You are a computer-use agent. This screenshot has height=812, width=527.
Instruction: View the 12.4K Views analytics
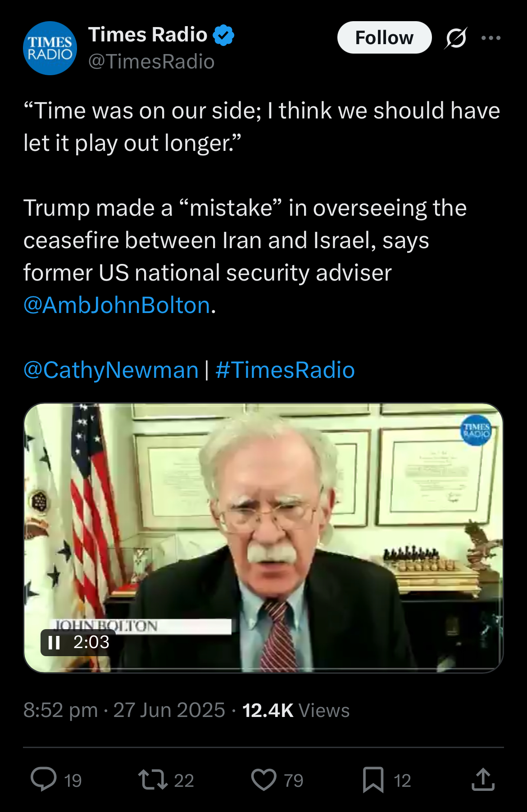pyautogui.click(x=296, y=710)
